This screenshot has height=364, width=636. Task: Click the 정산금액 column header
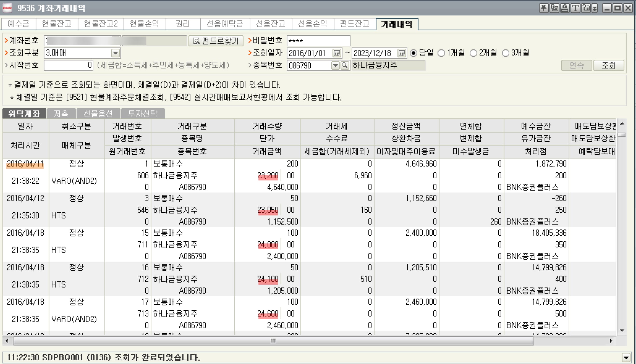(x=406, y=126)
